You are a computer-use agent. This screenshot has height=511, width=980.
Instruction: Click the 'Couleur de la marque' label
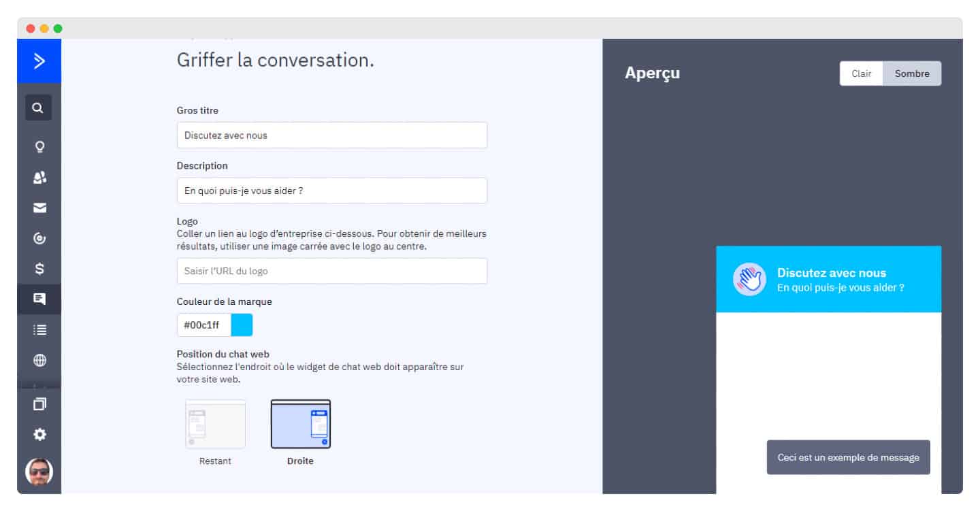(x=225, y=301)
